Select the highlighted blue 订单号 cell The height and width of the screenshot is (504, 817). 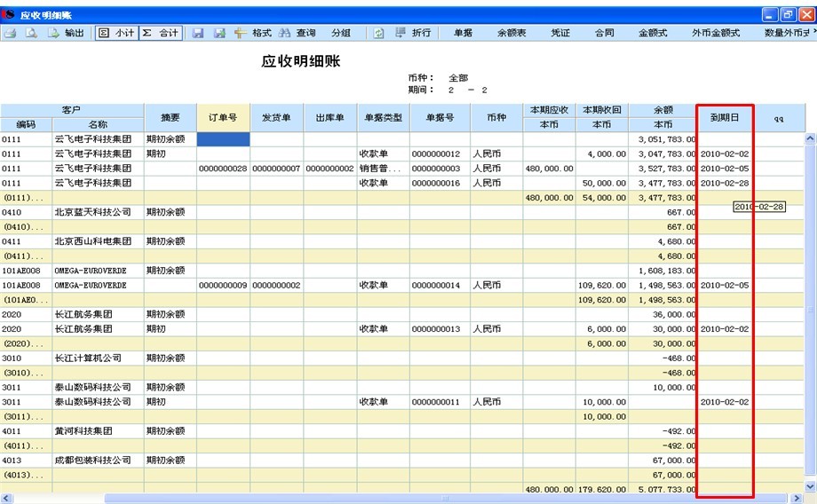(223, 139)
